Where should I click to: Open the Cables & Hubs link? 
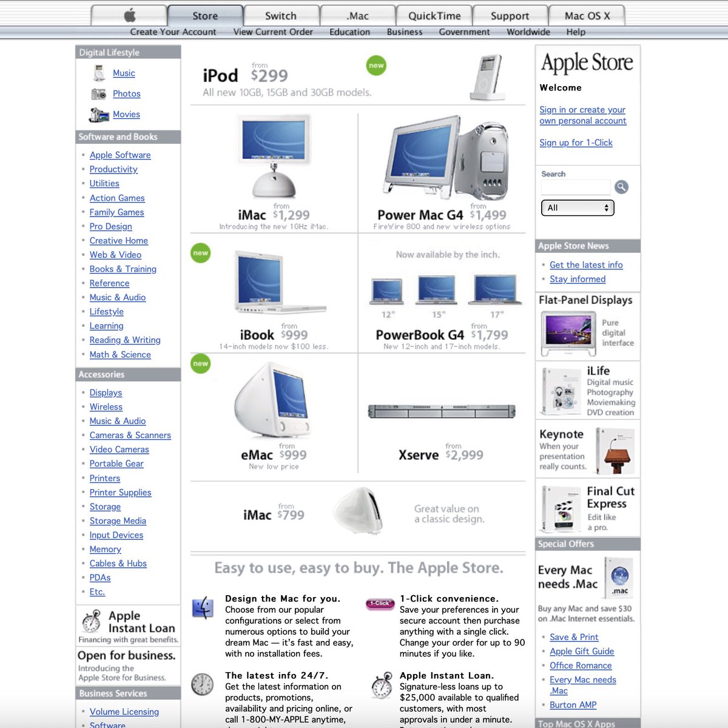[x=118, y=563]
